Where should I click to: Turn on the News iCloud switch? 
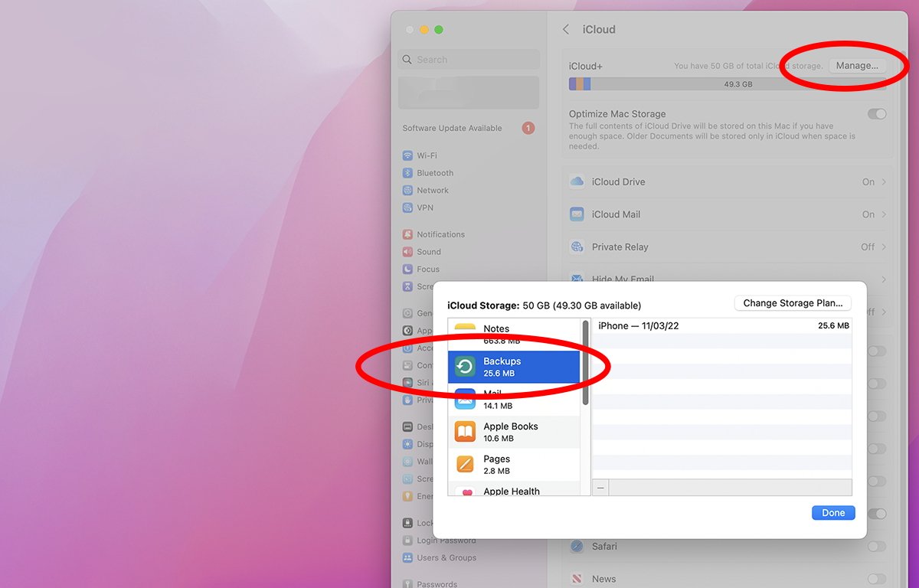coord(877,579)
